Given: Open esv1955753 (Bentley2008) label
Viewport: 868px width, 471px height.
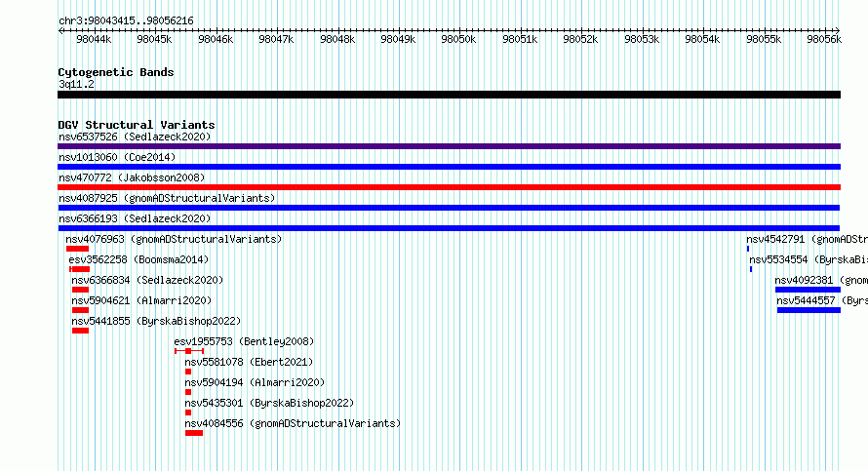Looking at the screenshot, I should coord(244,341).
